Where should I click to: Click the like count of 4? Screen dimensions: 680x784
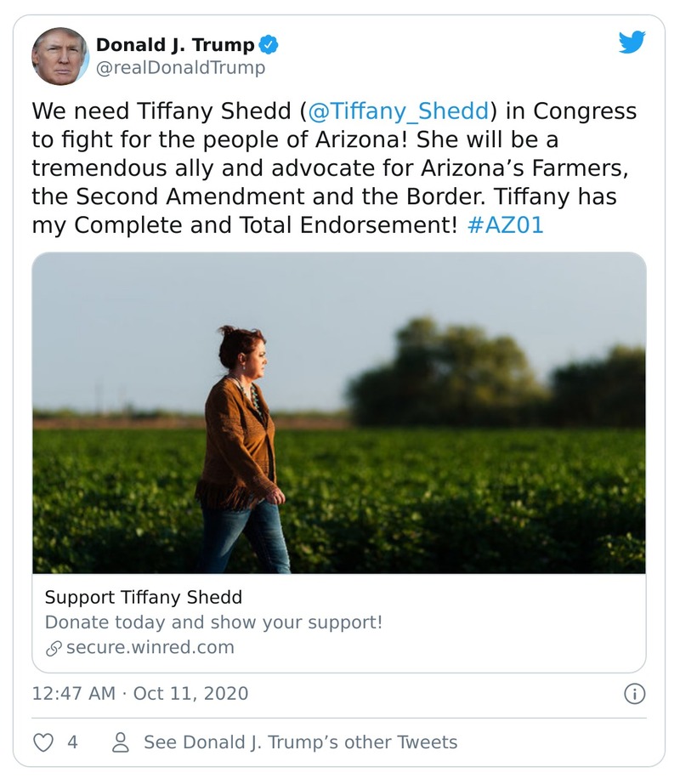72,742
